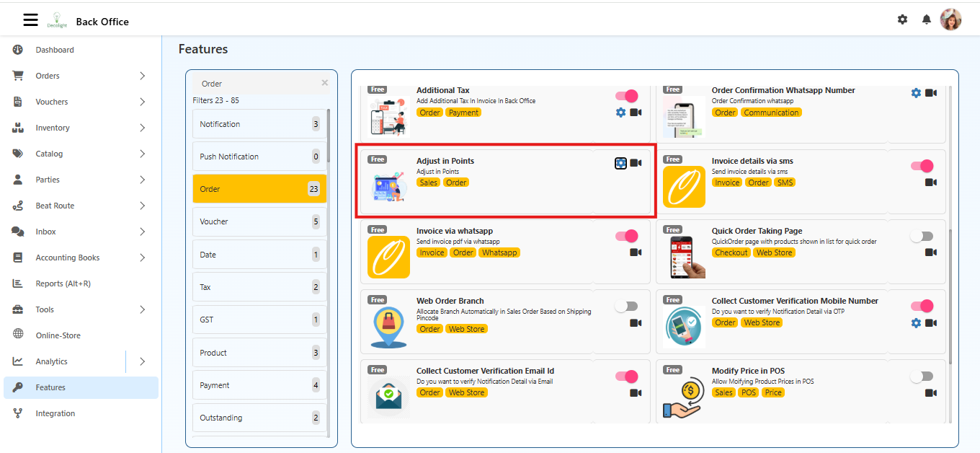Open Integration from the sidebar
This screenshot has width=980, height=453.
click(x=55, y=413)
